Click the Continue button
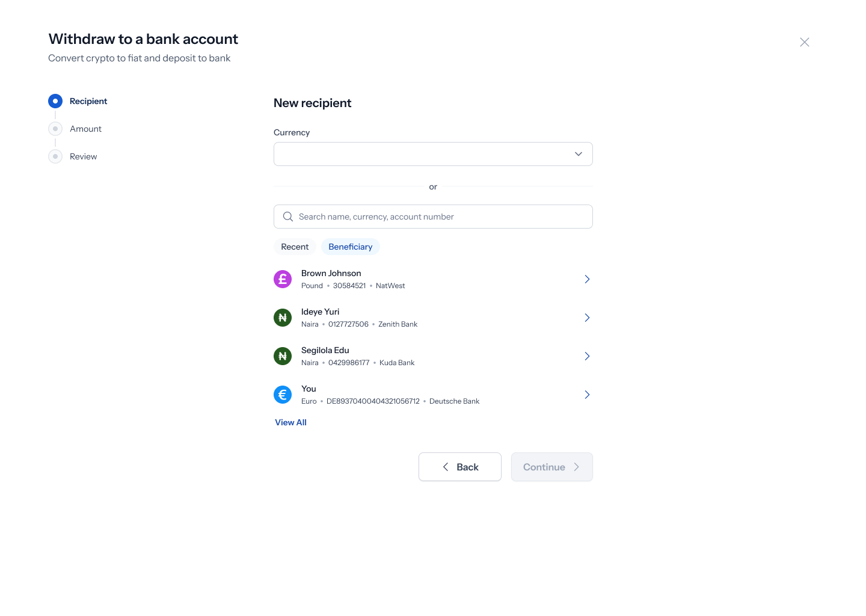Image resolution: width=866 pixels, height=616 pixels. [x=552, y=467]
